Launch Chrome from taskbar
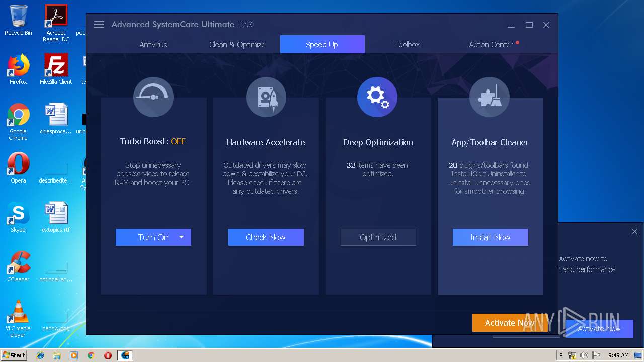The image size is (644, 362). 91,355
